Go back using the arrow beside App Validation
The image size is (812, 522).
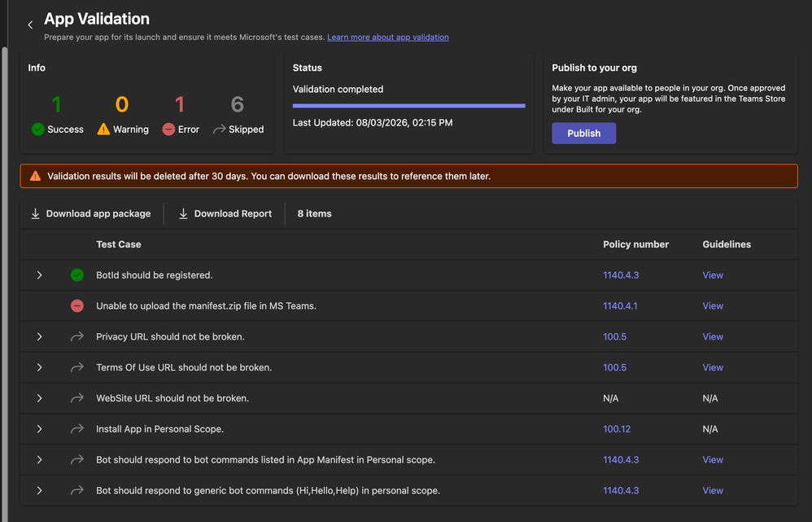tap(30, 25)
